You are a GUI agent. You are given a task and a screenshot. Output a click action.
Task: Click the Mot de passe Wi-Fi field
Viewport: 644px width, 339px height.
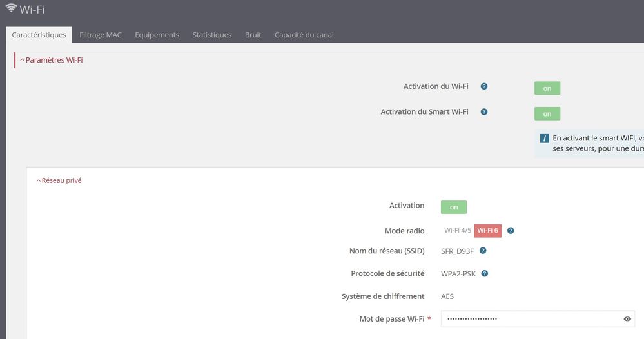coord(529,319)
